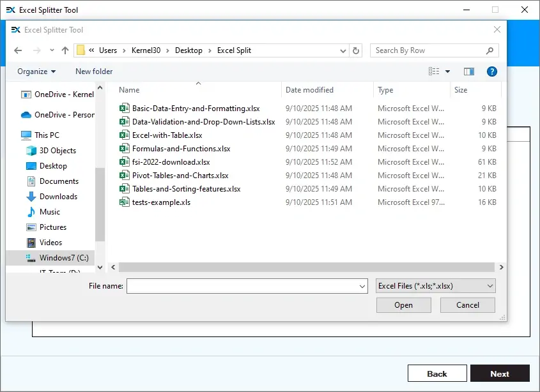Sort files by Date modified column
This screenshot has width=540, height=392.
pos(309,90)
